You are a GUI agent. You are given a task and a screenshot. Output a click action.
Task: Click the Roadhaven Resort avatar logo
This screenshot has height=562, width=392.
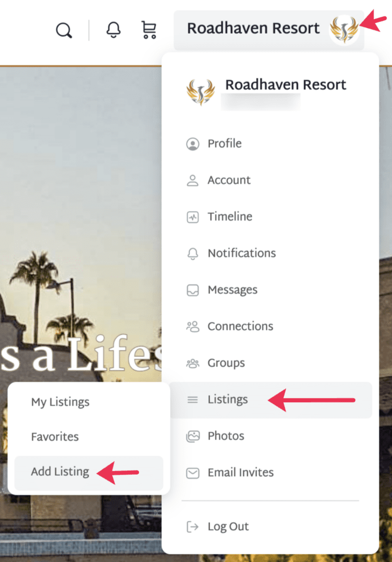point(344,30)
